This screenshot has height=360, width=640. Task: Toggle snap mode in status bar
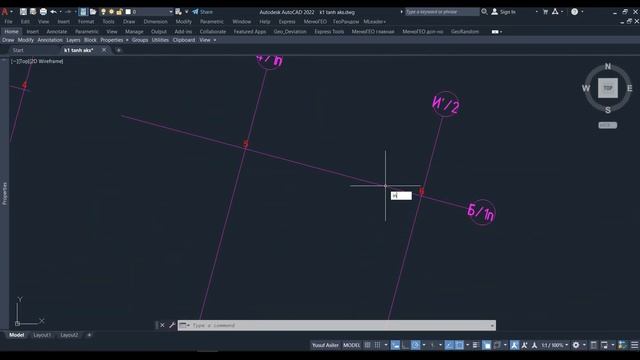click(378, 345)
